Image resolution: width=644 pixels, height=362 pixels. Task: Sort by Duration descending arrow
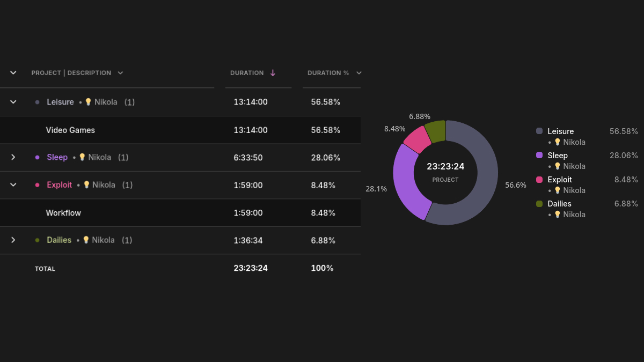click(x=273, y=73)
